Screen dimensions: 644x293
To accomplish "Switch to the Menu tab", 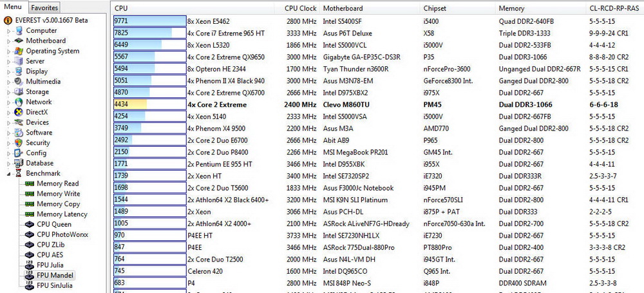I will point(13,6).
